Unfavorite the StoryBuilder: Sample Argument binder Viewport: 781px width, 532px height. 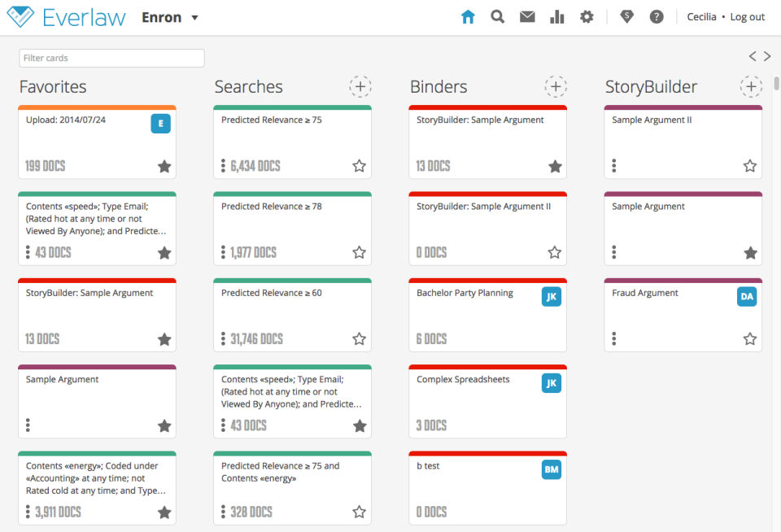click(x=555, y=167)
